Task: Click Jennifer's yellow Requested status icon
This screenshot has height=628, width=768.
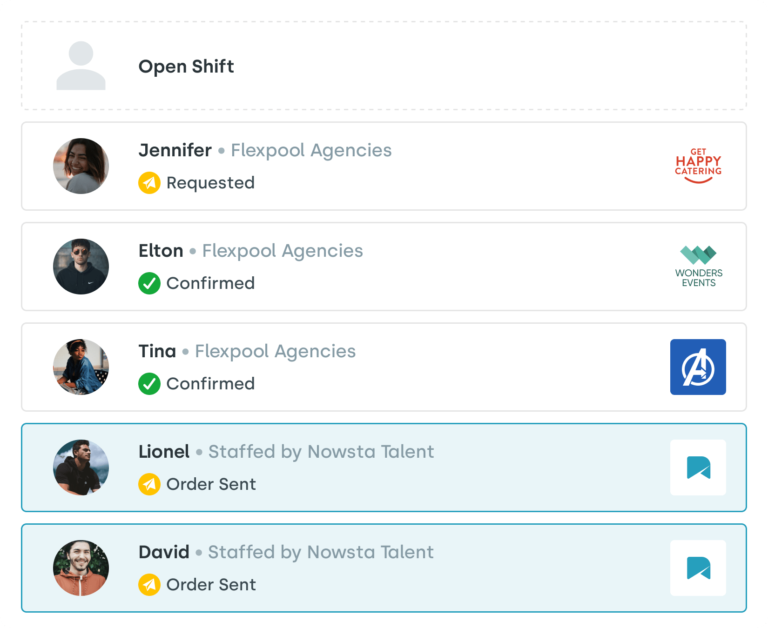Action: 149,183
